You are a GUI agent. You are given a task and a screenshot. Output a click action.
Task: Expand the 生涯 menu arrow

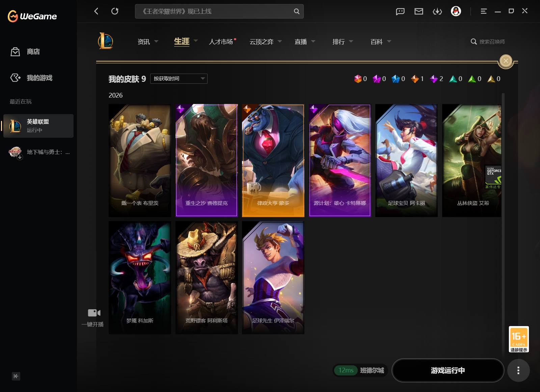click(x=195, y=41)
